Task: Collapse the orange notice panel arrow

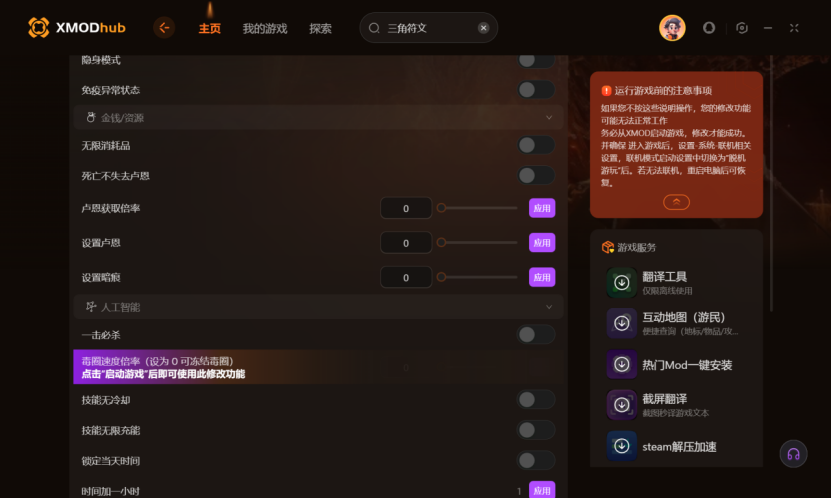Action: pyautogui.click(x=676, y=202)
